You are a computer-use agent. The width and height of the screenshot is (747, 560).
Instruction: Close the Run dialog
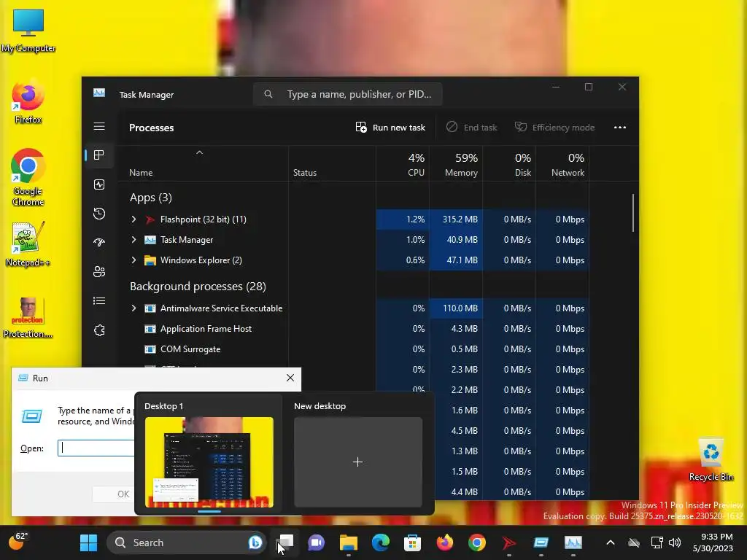290,378
